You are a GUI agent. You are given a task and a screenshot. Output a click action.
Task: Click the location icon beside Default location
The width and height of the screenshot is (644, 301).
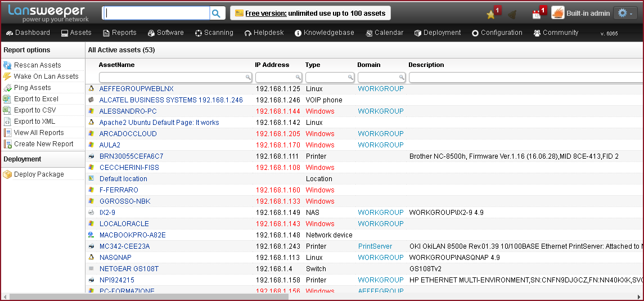click(91, 178)
